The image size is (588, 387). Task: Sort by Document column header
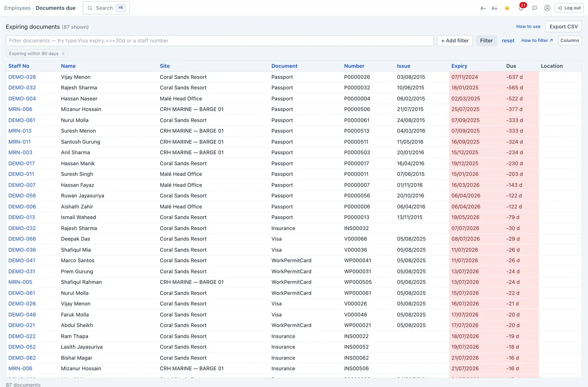tap(284, 66)
